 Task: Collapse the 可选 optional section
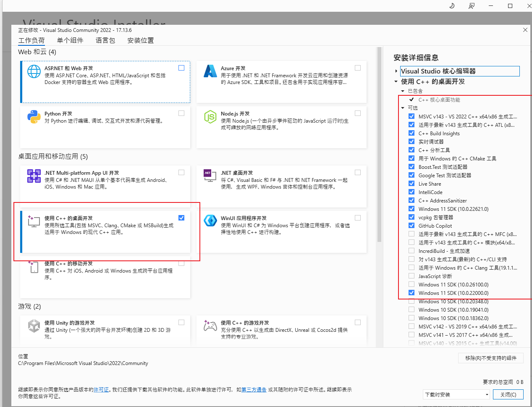[x=403, y=108]
